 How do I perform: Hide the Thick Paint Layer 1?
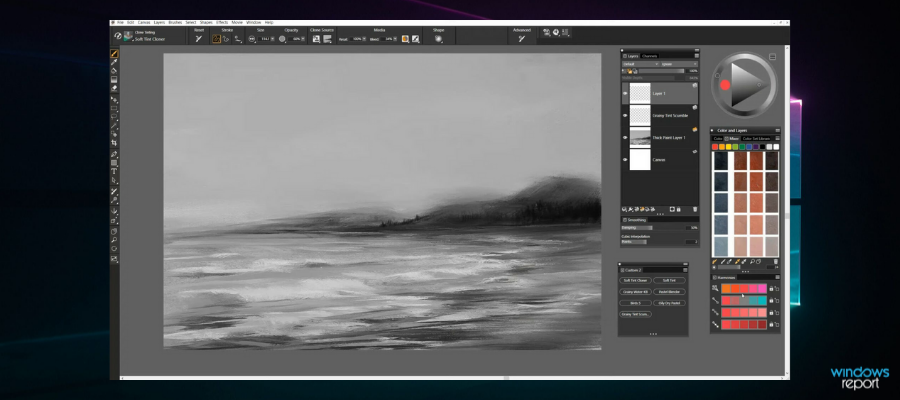click(625, 138)
